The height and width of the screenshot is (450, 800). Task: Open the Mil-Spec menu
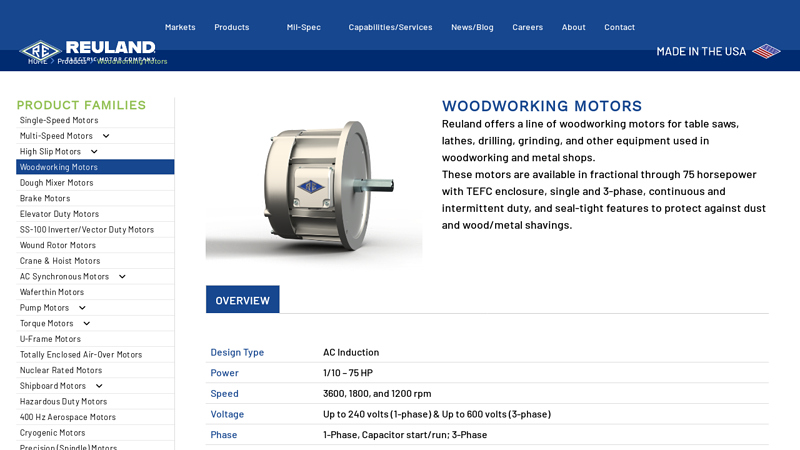point(304,27)
